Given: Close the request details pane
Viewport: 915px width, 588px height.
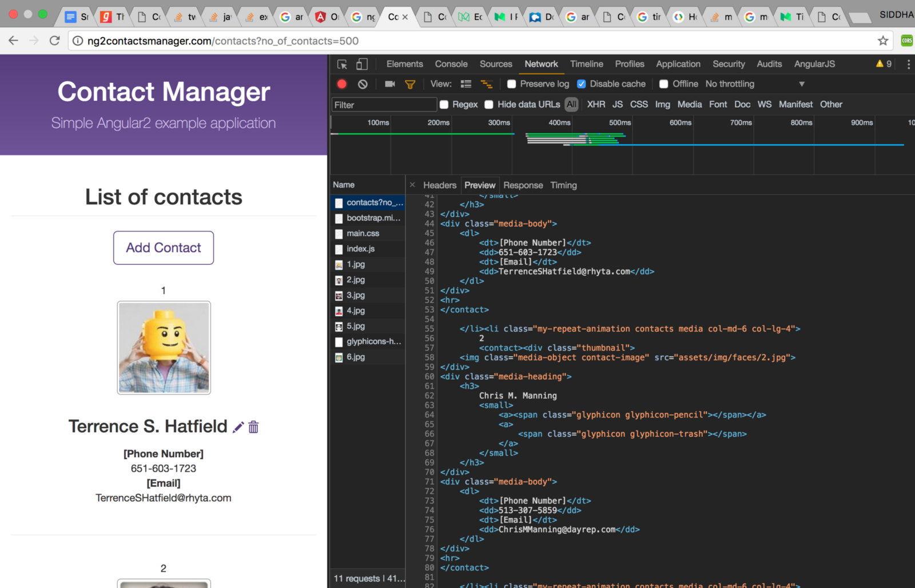Looking at the screenshot, I should 412,185.
